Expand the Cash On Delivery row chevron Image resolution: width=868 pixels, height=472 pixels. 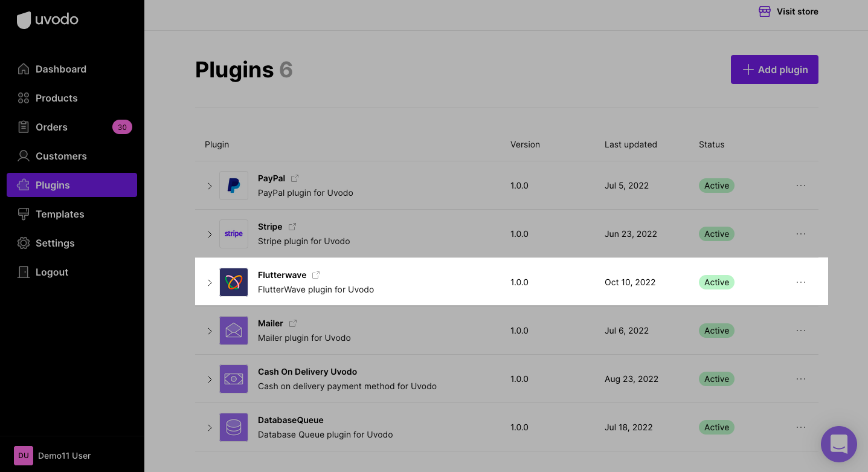coord(210,380)
